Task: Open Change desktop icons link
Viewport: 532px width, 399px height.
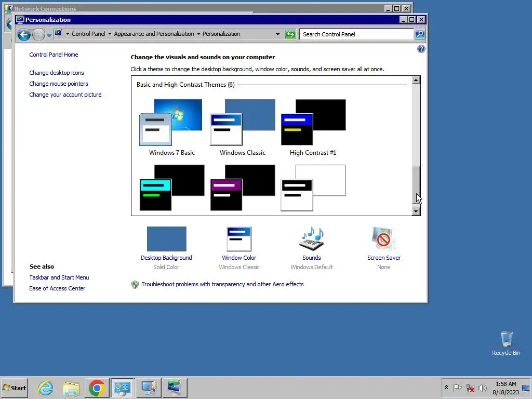Action: pos(56,73)
